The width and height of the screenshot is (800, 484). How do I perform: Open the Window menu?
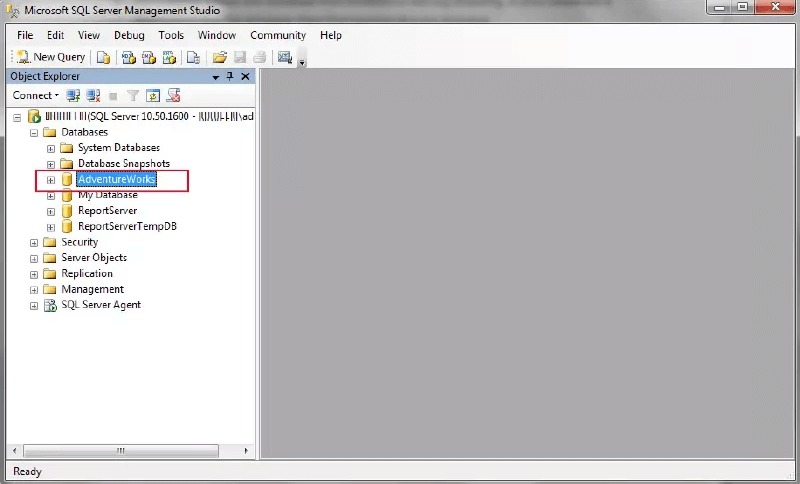(217, 35)
